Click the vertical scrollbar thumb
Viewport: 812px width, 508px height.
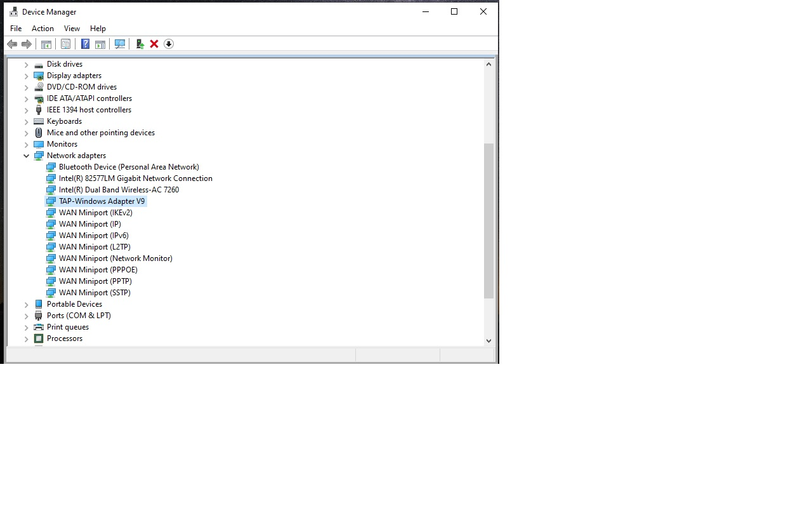(488, 220)
